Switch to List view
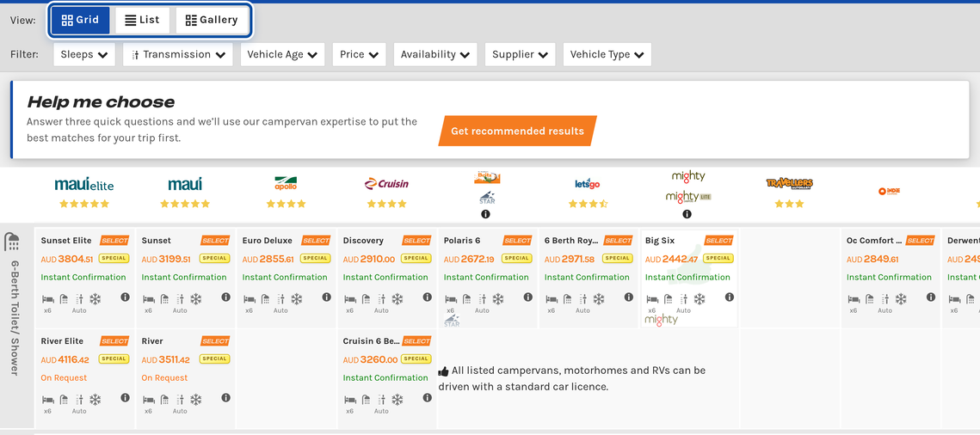 [x=143, y=20]
